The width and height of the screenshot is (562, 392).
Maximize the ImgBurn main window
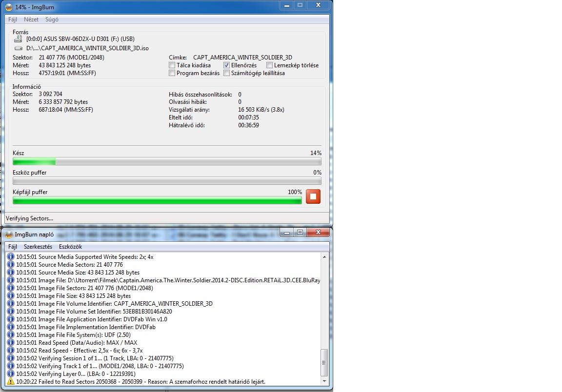point(300,5)
